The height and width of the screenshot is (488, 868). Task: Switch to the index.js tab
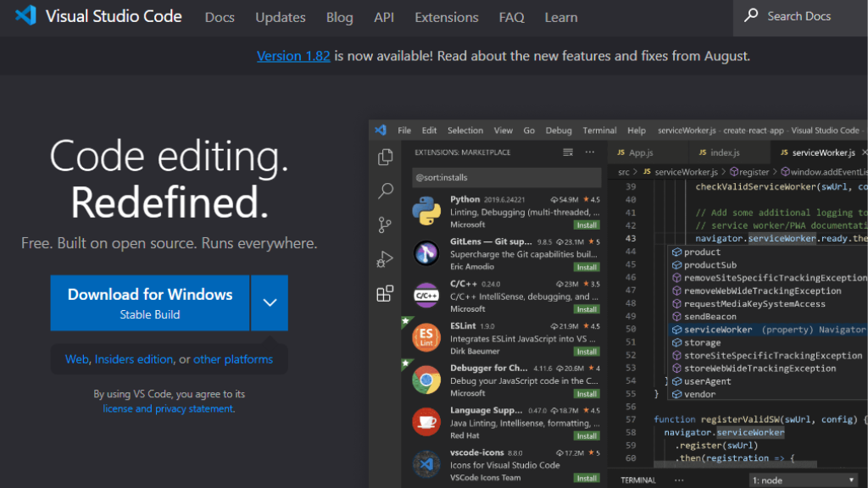click(729, 152)
